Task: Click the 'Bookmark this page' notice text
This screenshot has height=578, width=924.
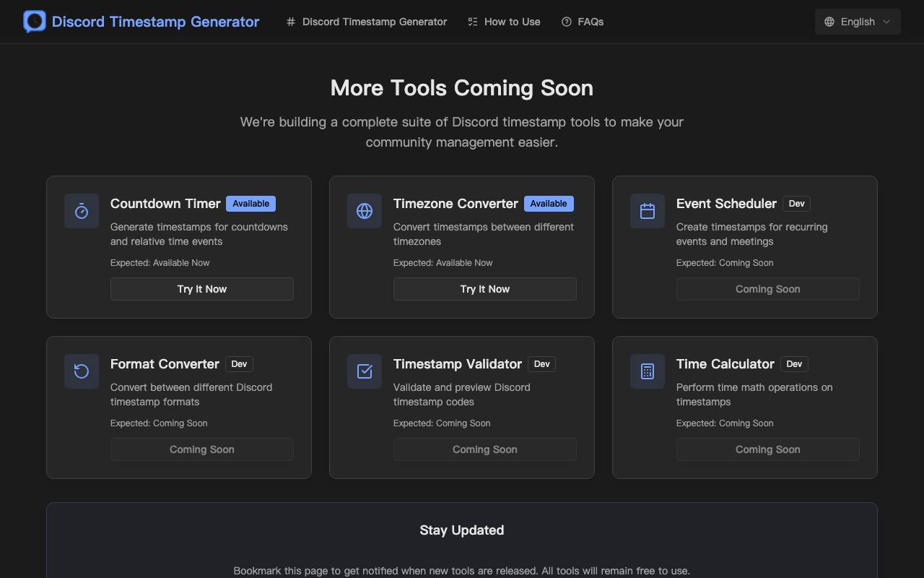Action: 462,571
